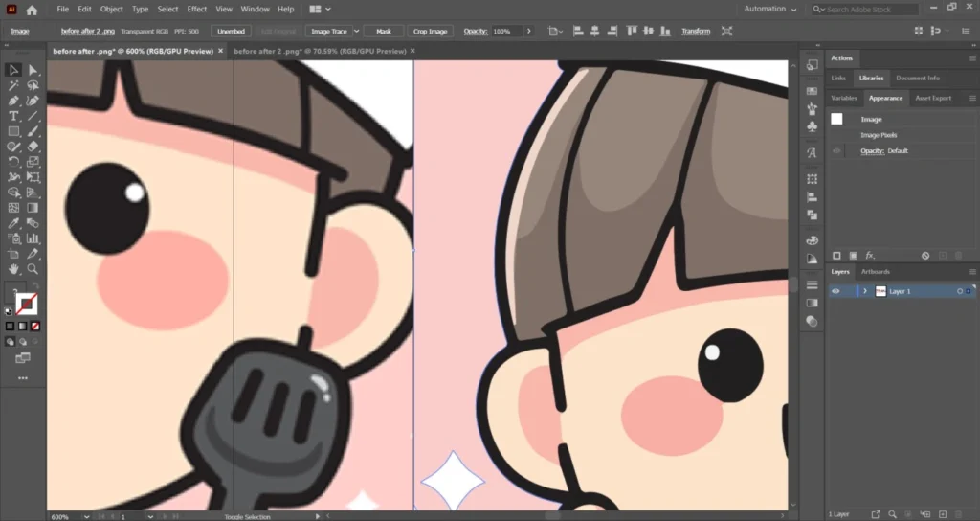The width and height of the screenshot is (980, 521).
Task: Pick the Magic Wand tool
Action: tap(13, 85)
